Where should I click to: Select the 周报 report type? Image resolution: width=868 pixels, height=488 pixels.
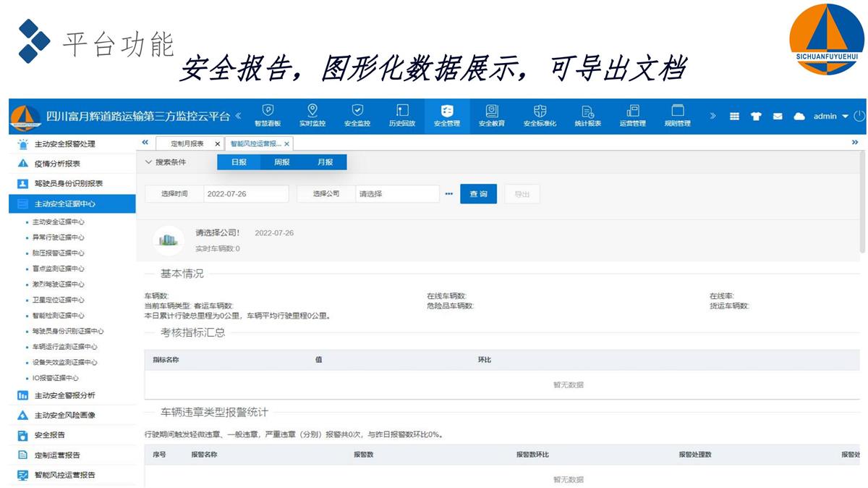tap(281, 162)
